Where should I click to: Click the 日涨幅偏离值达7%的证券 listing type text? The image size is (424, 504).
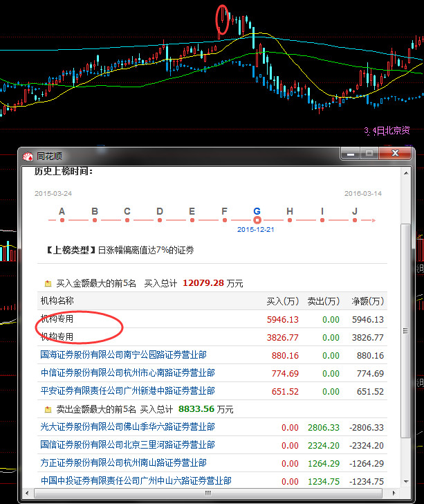(x=146, y=250)
